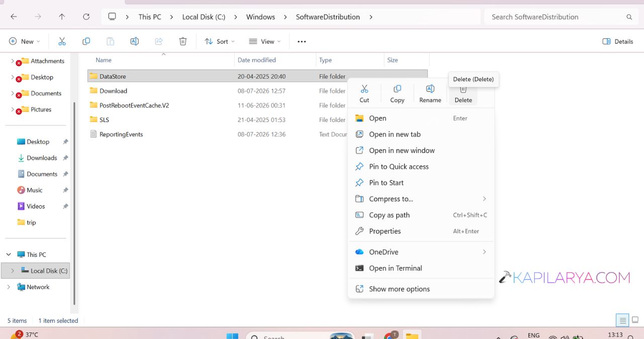Expand the Pictures tree node
Screen dimensions: 644x339
tap(13, 109)
